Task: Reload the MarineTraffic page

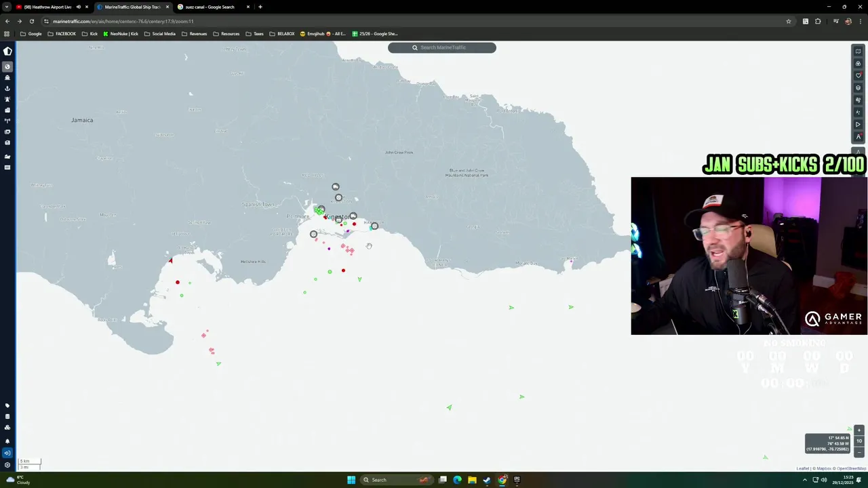Action: click(x=31, y=21)
